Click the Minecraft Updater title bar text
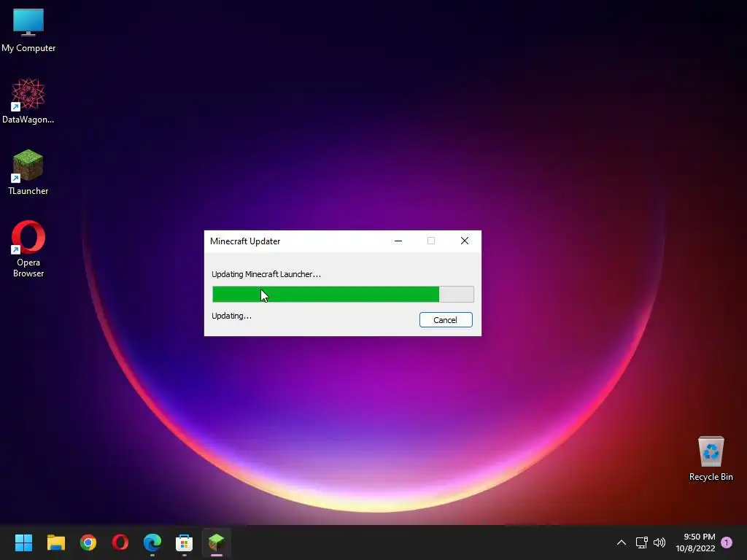747x560 pixels. coord(245,241)
